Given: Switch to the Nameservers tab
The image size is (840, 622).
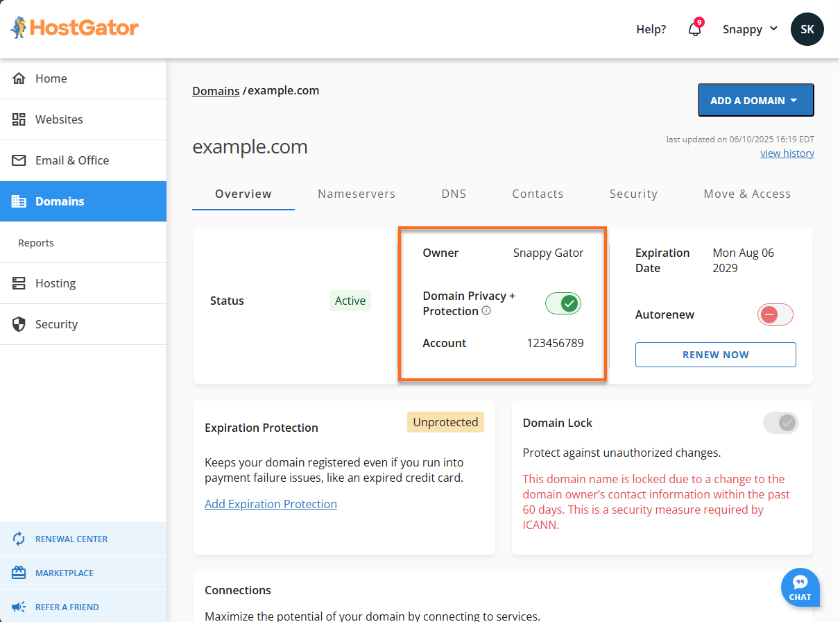Looking at the screenshot, I should (357, 194).
